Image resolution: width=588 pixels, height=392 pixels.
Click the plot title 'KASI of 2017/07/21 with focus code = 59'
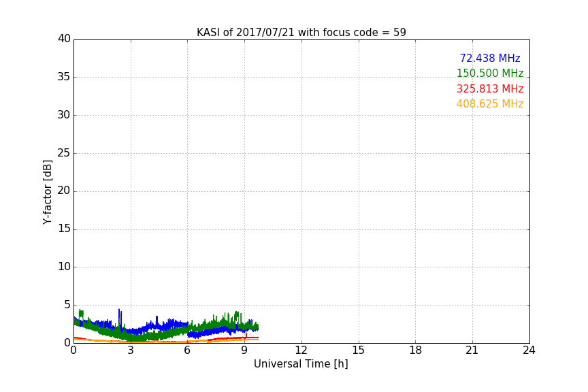pyautogui.click(x=301, y=33)
